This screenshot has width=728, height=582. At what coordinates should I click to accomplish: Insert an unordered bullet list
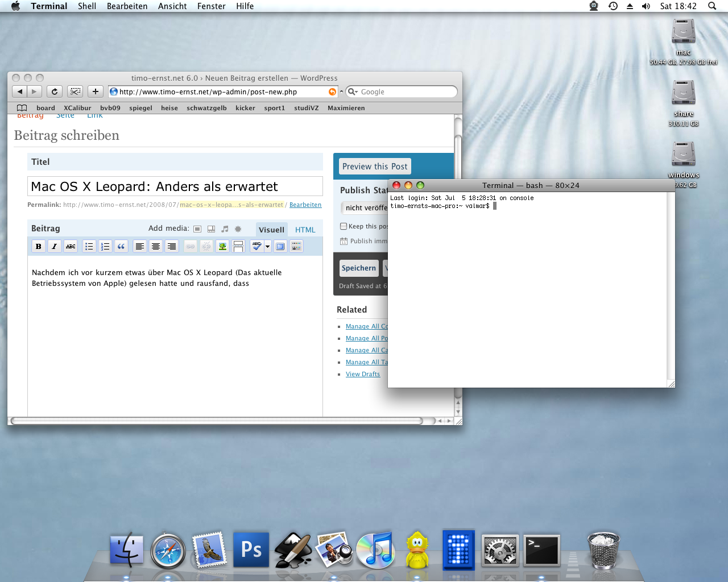click(x=89, y=246)
